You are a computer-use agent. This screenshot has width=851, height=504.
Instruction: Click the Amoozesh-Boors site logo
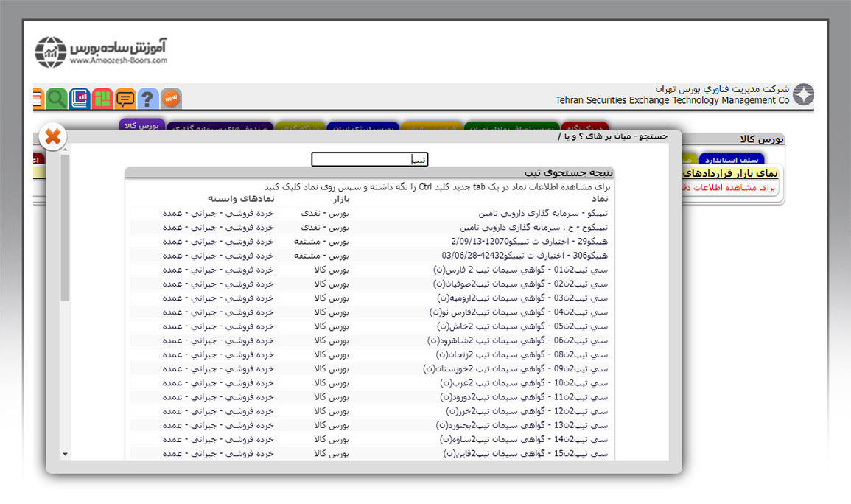[102, 51]
